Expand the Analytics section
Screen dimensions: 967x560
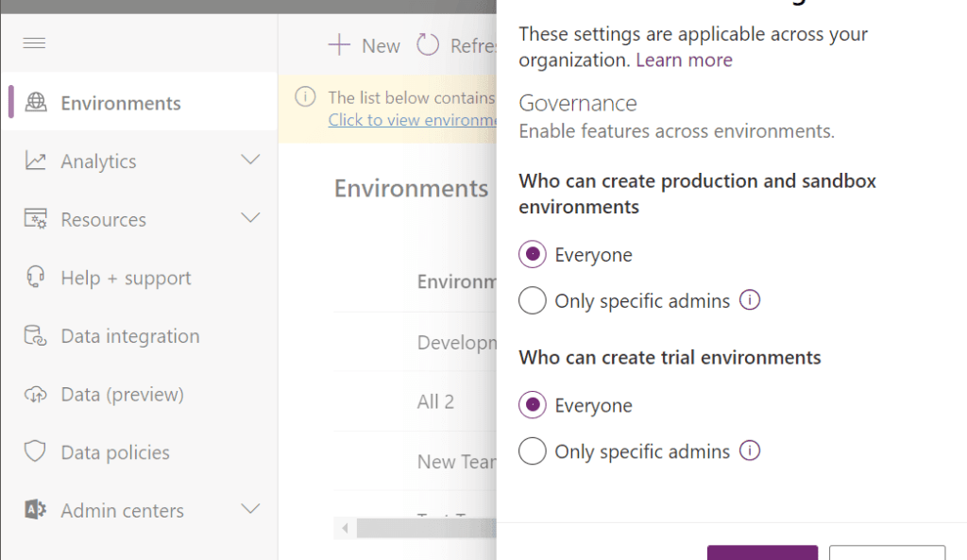[250, 161]
